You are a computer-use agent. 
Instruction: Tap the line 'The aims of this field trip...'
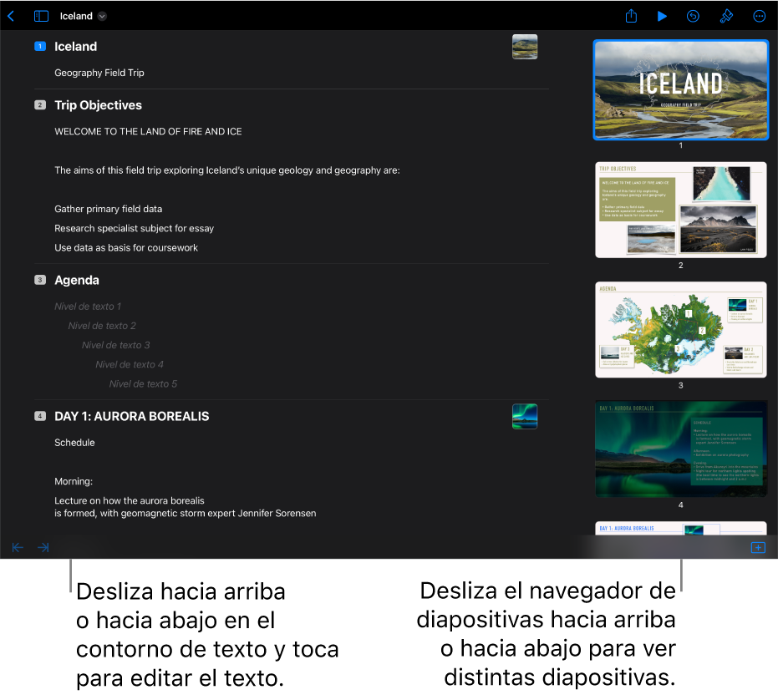tap(227, 170)
